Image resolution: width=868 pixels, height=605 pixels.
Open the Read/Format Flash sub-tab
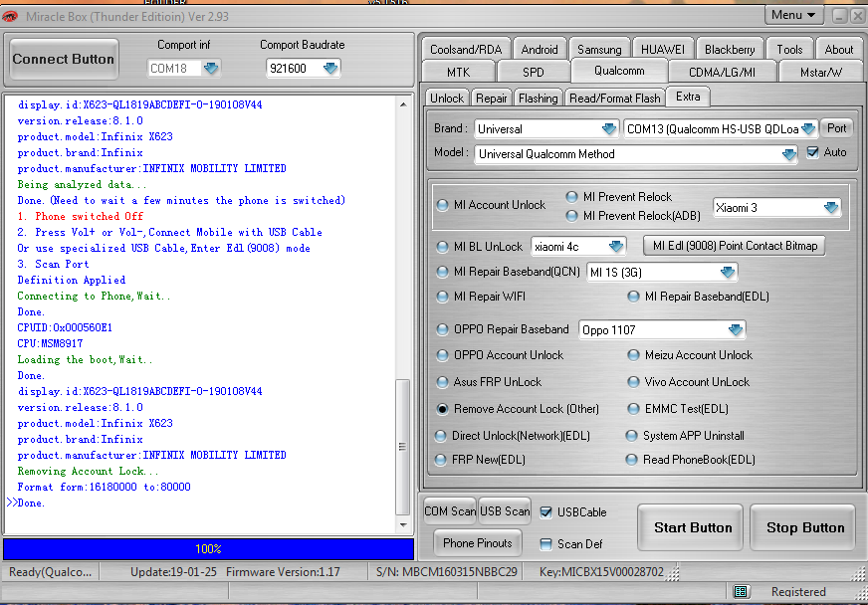[x=615, y=98]
